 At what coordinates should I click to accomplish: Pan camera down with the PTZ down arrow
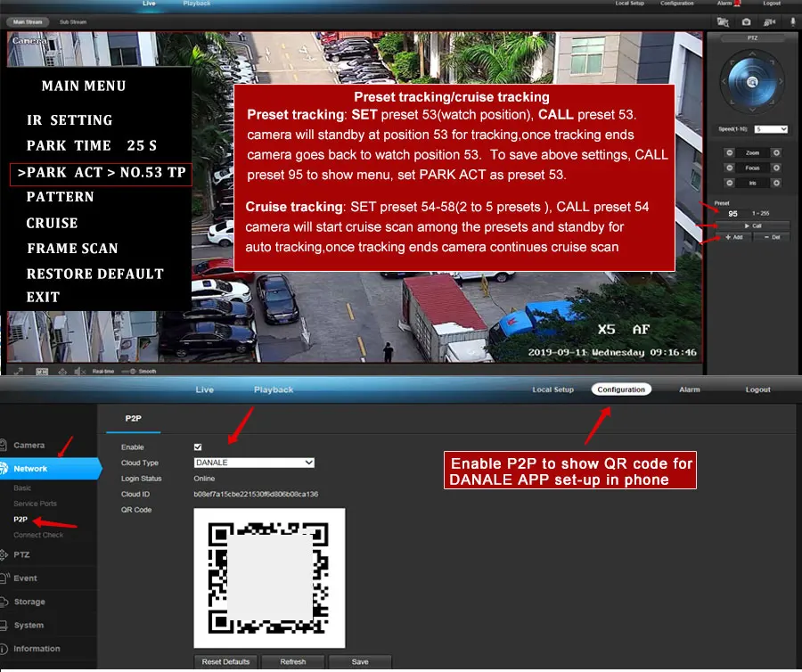coord(752,110)
